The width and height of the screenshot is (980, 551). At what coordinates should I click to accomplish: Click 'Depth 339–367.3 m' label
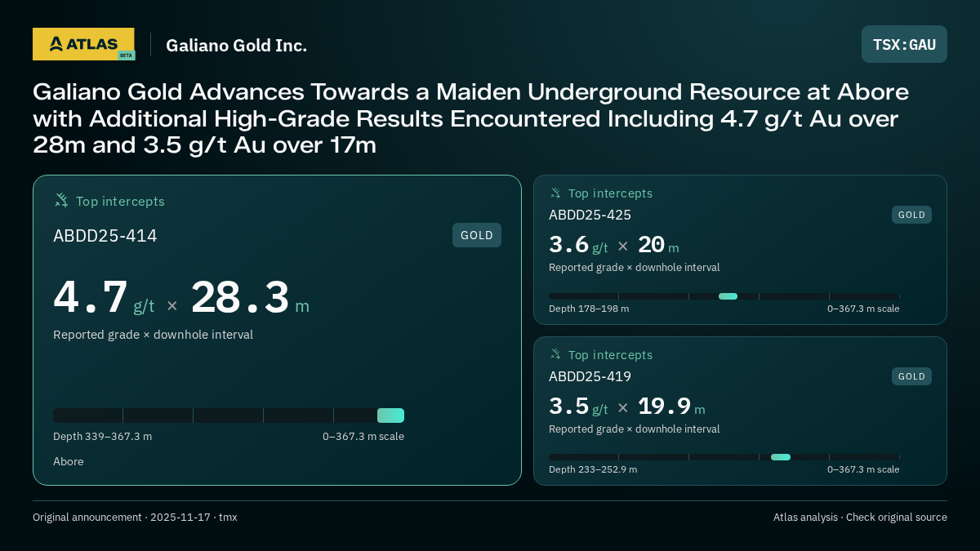click(102, 437)
